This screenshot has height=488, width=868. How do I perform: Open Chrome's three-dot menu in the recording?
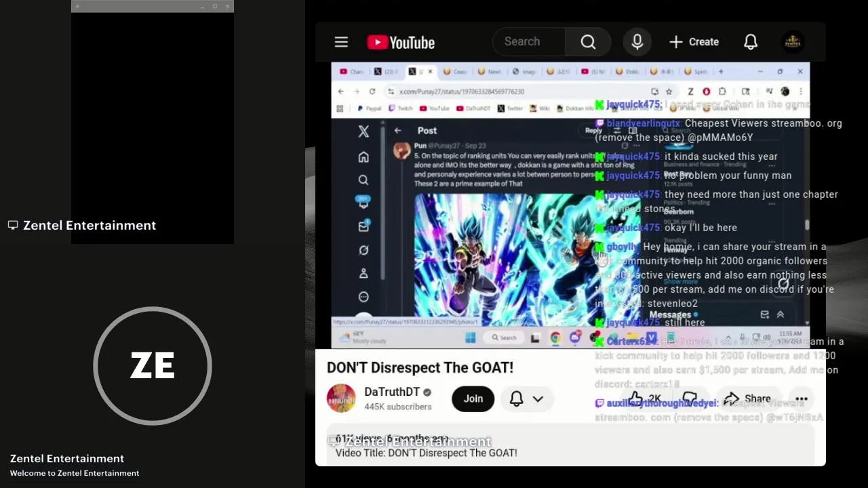point(801,91)
